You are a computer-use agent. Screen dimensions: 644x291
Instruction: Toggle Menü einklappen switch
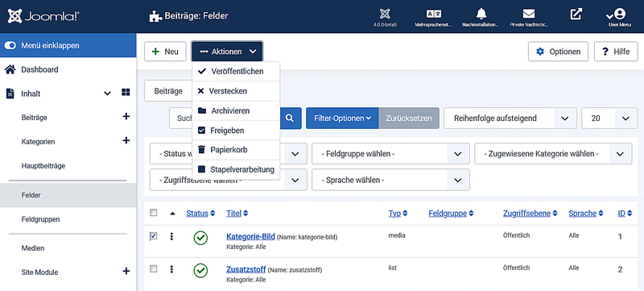(x=10, y=46)
